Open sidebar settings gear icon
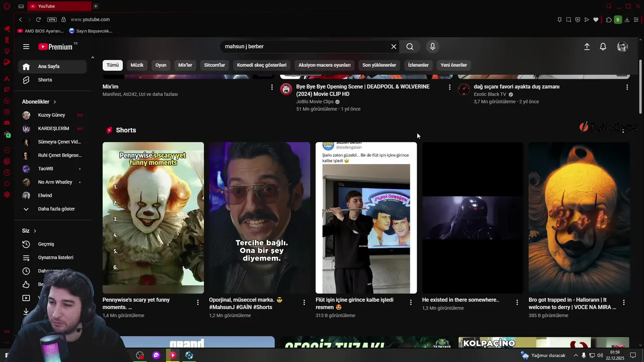This screenshot has width=644, height=362. point(7,195)
